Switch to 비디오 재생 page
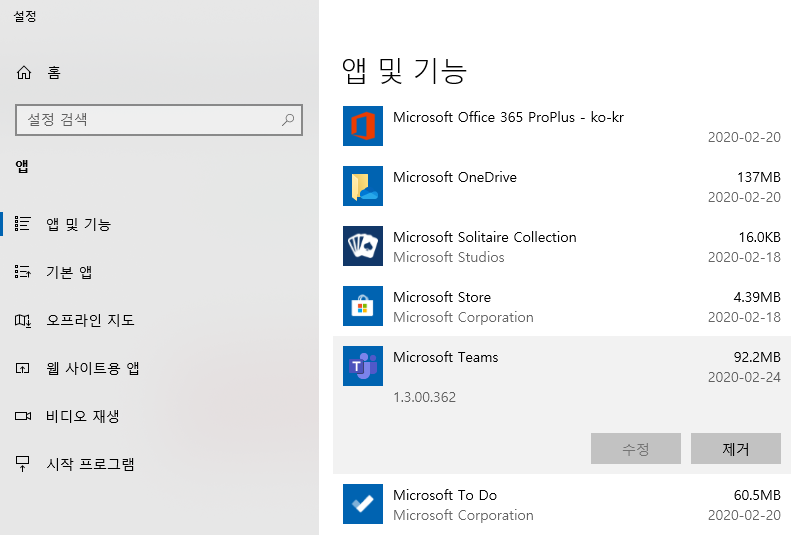 coord(83,416)
